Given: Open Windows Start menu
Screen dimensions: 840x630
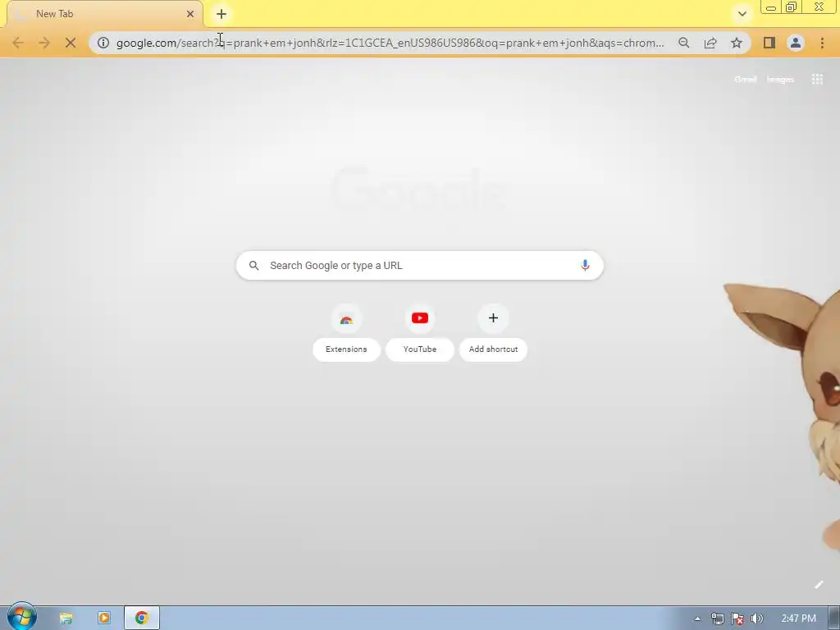Looking at the screenshot, I should (21, 617).
